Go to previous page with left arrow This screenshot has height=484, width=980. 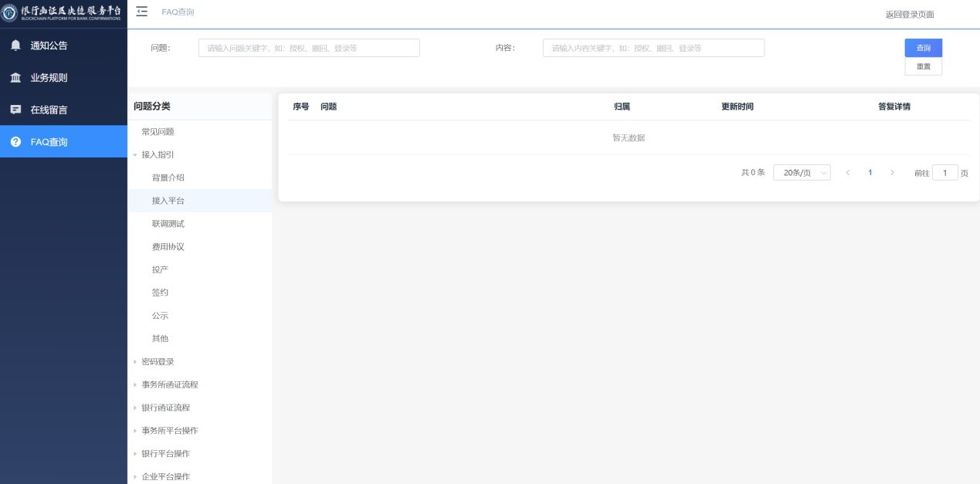[x=848, y=173]
